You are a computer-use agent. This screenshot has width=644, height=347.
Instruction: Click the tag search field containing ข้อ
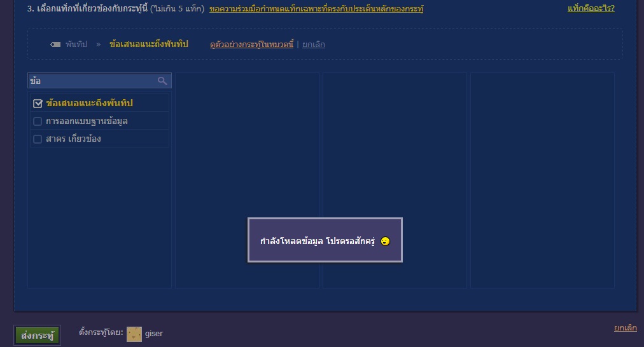pos(99,81)
